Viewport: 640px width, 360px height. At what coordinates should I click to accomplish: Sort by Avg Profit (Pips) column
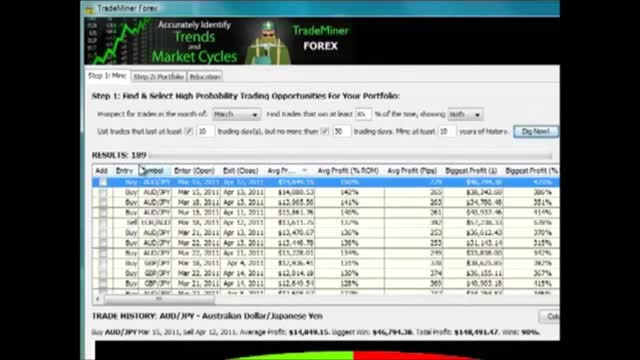(412, 171)
